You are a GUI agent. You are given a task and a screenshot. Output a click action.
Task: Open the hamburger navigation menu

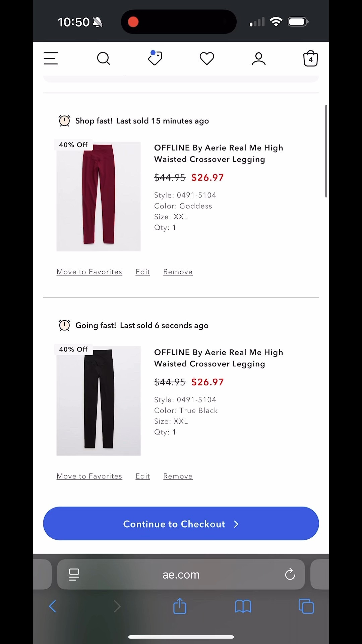[51, 58]
